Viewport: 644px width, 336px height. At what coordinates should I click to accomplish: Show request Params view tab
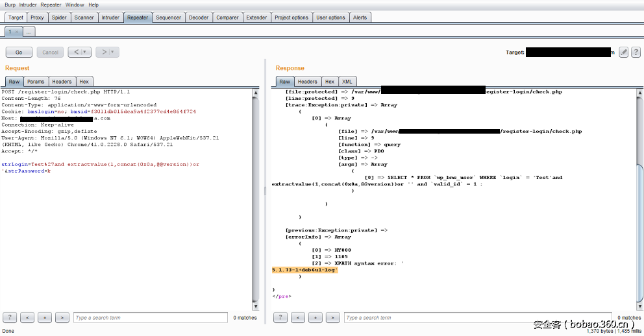pos(36,82)
